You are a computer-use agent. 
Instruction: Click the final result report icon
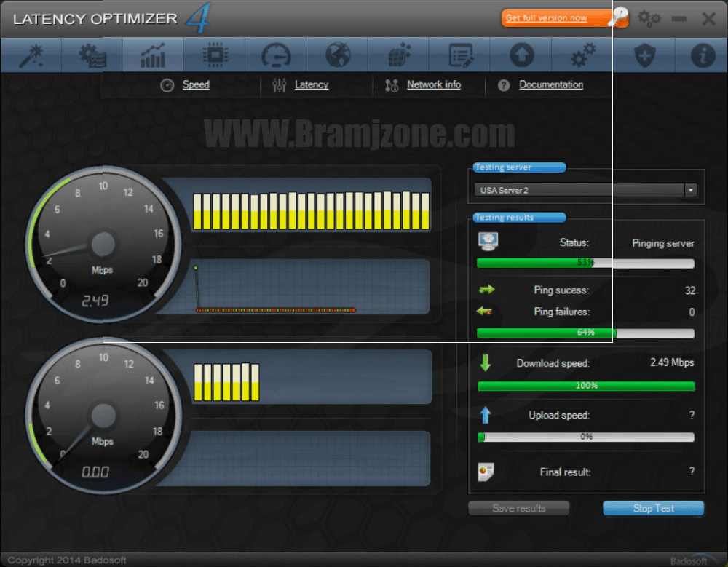(x=486, y=472)
